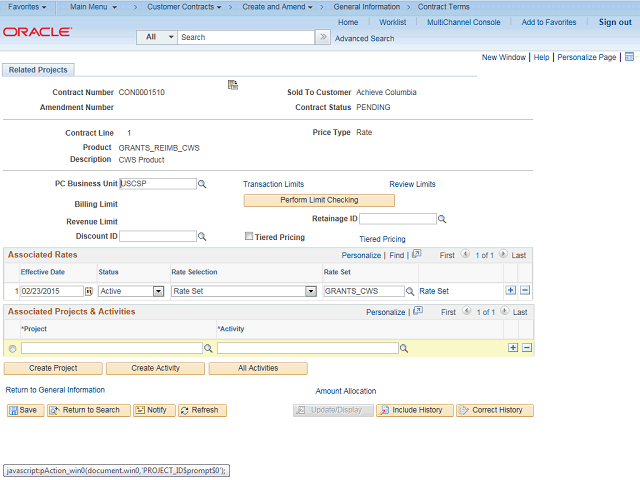640x480 pixels.
Task: Toggle the Tiered Pricing checkbox
Action: tap(249, 236)
